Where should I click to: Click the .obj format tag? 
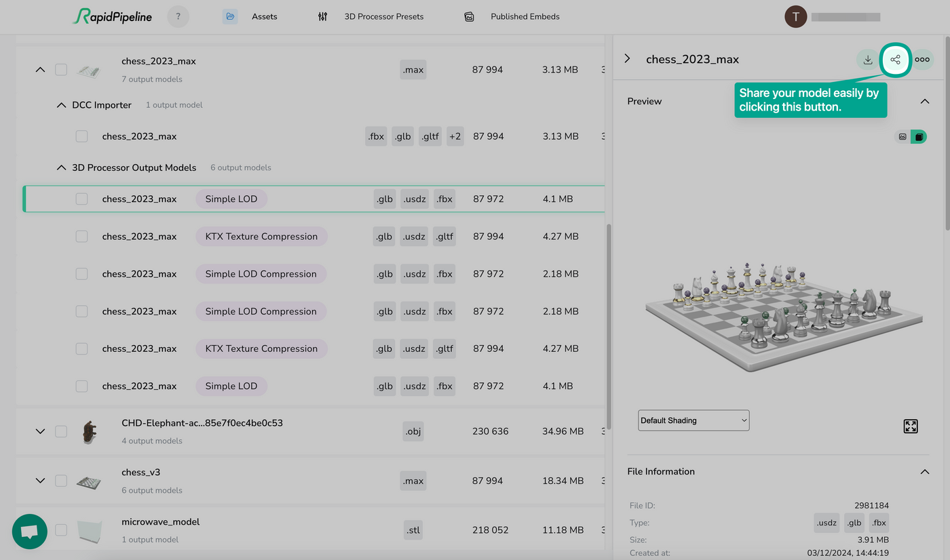click(413, 431)
